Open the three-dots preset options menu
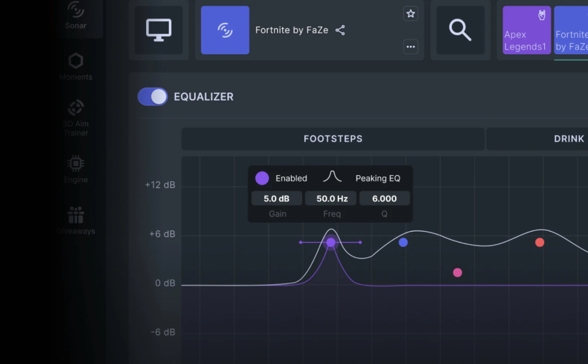 click(x=411, y=47)
